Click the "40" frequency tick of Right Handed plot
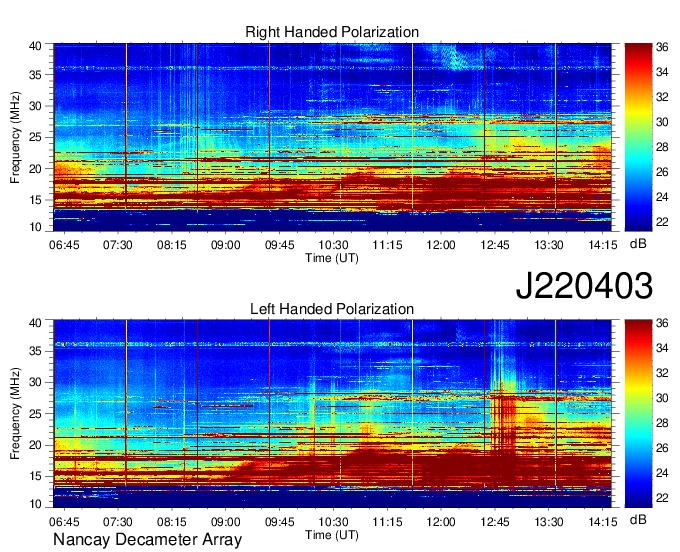The image size is (680, 552). [35, 46]
